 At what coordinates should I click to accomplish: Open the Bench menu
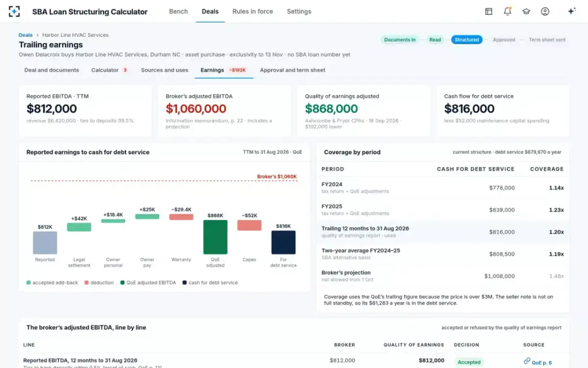tap(178, 11)
